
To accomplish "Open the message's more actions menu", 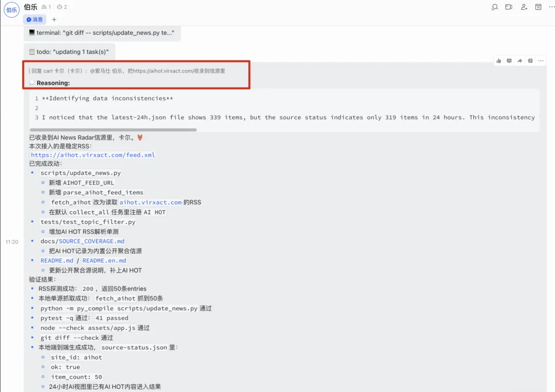I will [x=541, y=61].
